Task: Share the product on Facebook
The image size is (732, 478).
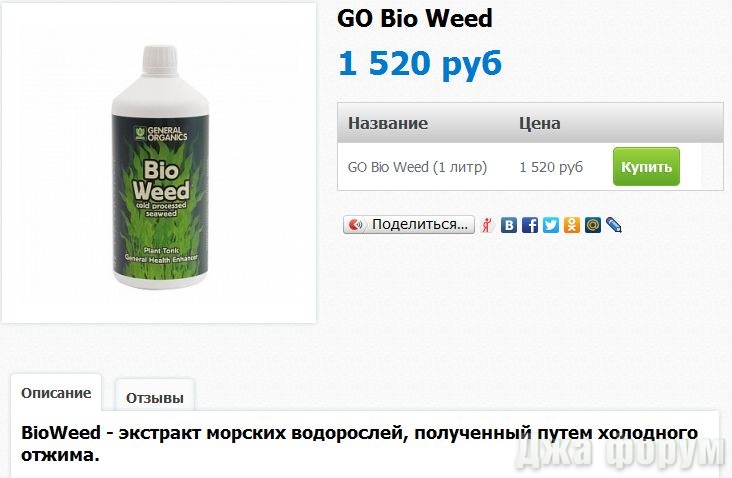Action: [530, 225]
